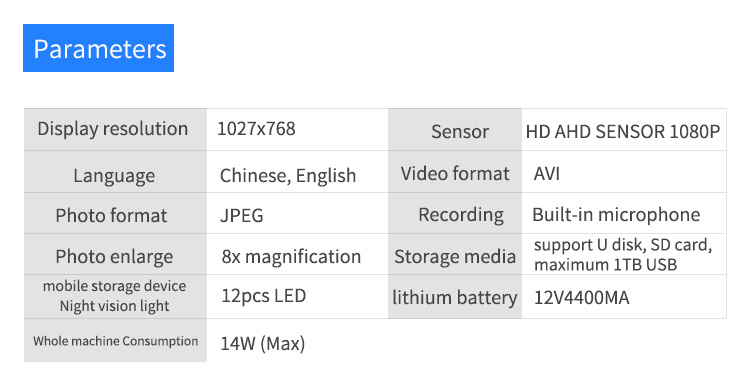Click the support U disk, SD card text
The height and width of the screenshot is (390, 750).
[x=623, y=245]
